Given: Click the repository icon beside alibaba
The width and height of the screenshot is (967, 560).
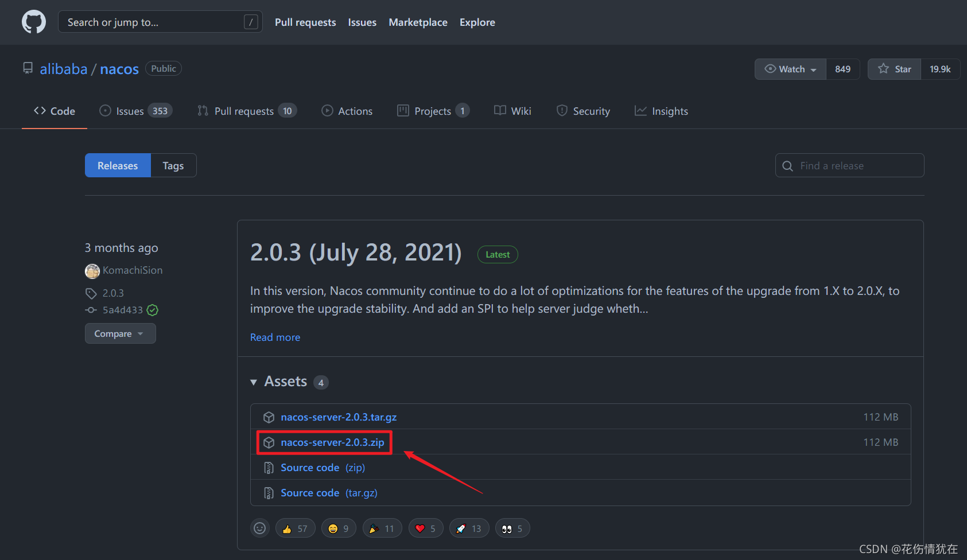Looking at the screenshot, I should click(28, 68).
